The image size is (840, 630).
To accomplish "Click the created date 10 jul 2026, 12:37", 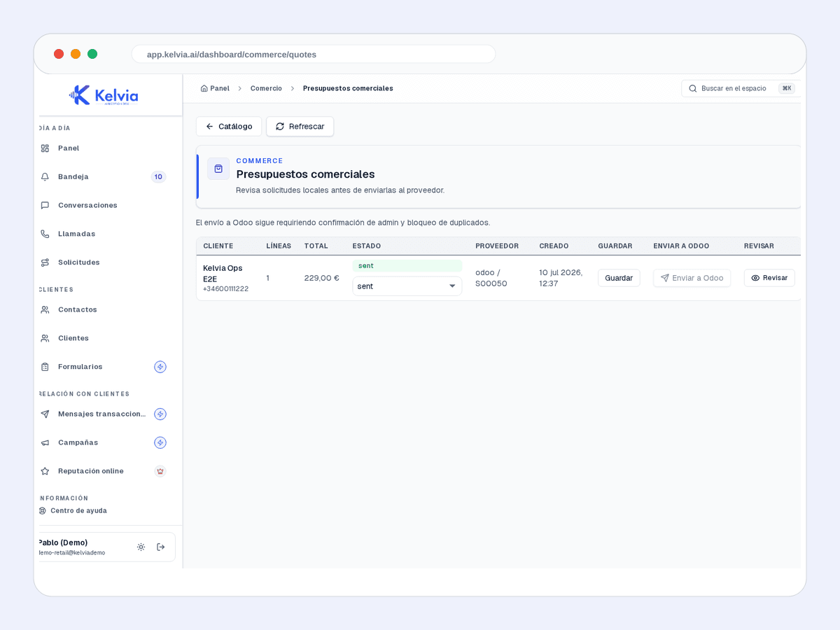I will (x=561, y=278).
